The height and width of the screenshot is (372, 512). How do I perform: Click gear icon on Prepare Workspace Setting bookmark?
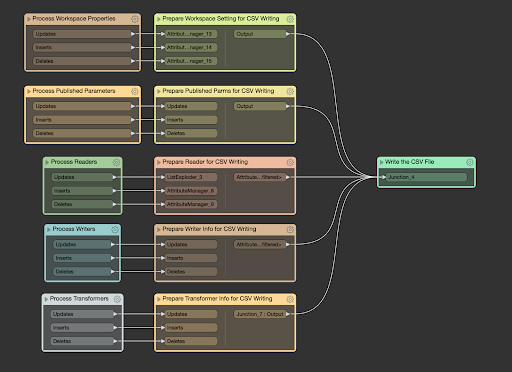pyautogui.click(x=290, y=19)
